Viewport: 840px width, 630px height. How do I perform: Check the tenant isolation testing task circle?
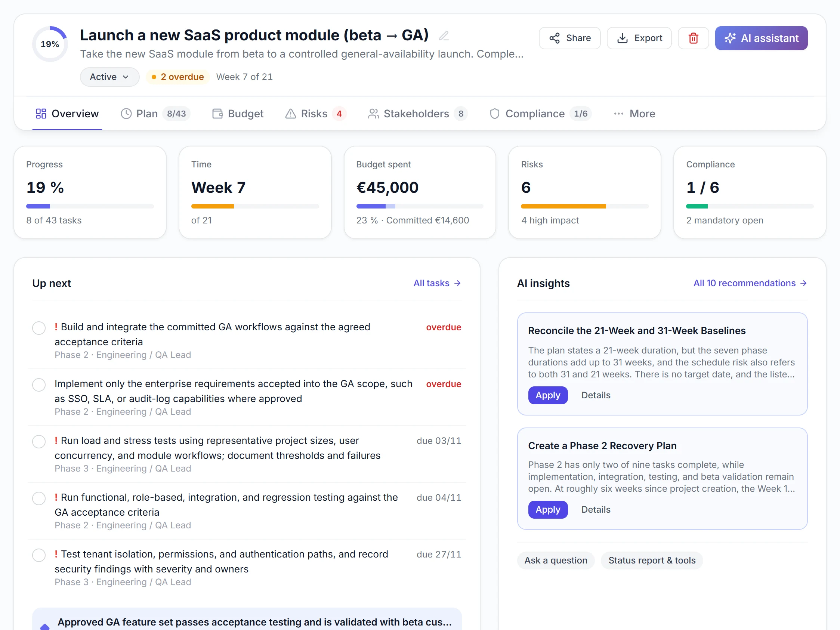[39, 555]
